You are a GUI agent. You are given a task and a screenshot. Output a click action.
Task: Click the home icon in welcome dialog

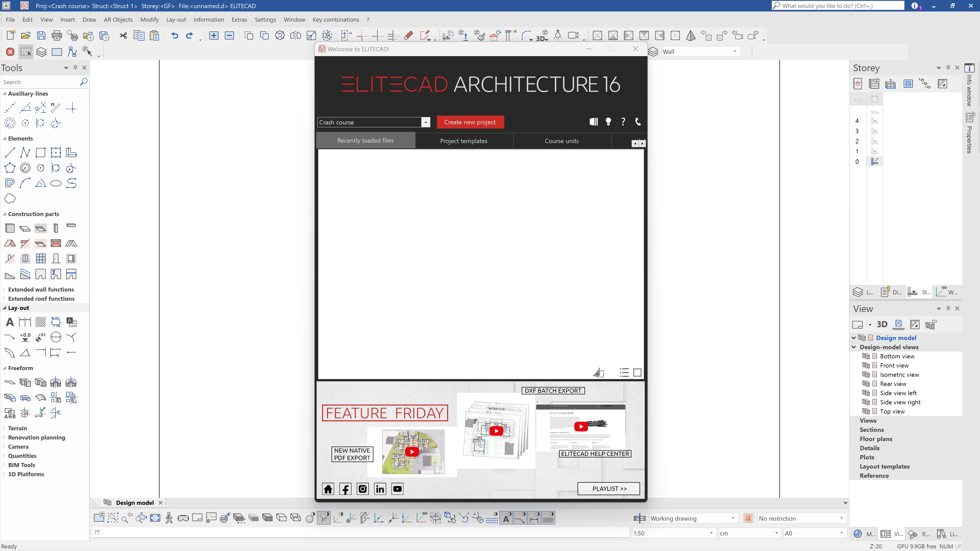(328, 489)
